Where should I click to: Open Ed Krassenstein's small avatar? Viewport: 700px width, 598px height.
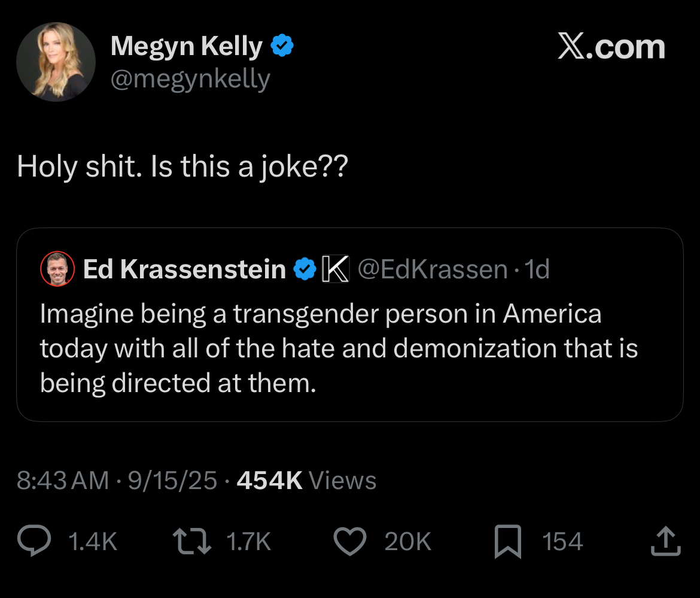[x=57, y=269]
